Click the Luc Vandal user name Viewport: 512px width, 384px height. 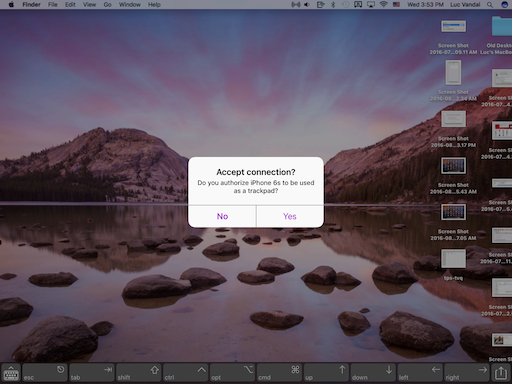pyautogui.click(x=465, y=5)
